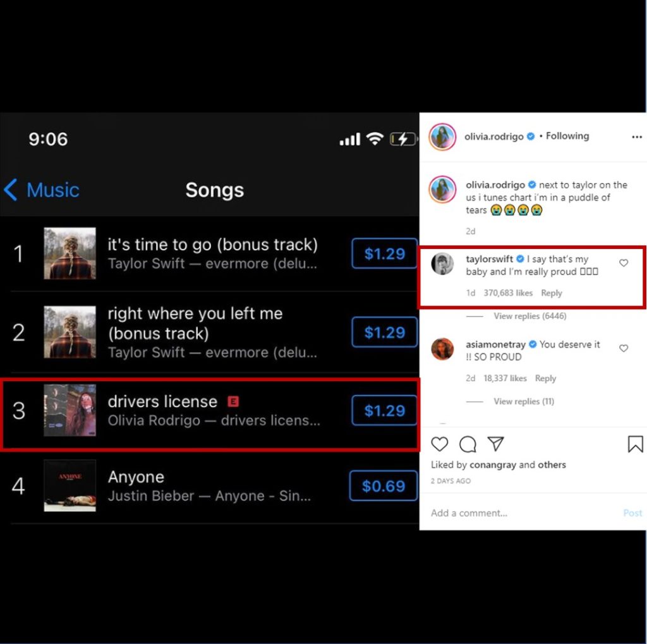
Task: Buy Anyone for $0.69
Action: (x=383, y=486)
